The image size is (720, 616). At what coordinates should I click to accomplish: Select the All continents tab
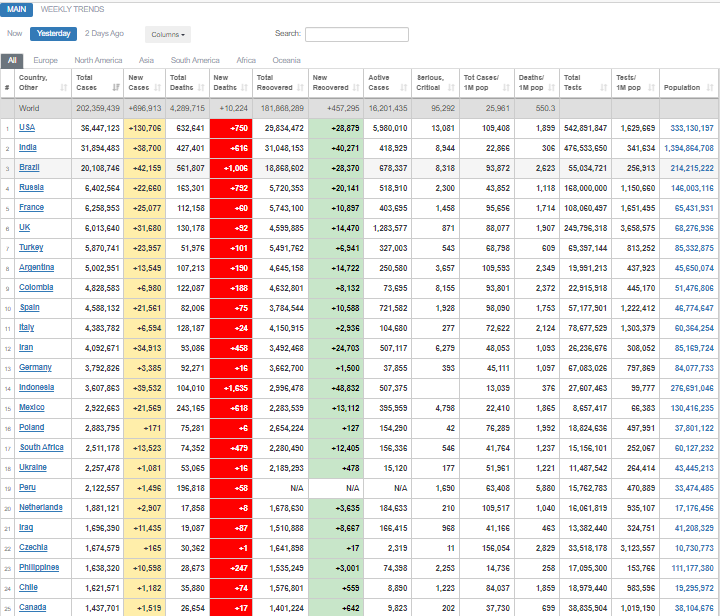point(12,61)
